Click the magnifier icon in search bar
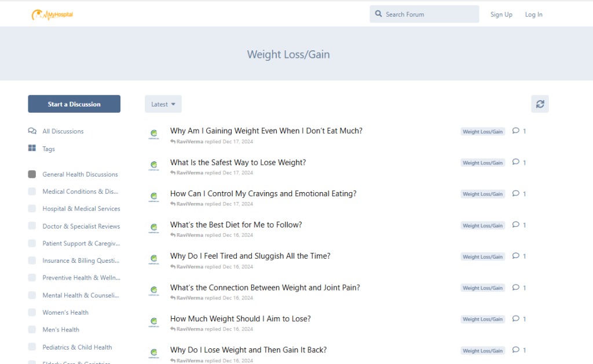 click(379, 14)
